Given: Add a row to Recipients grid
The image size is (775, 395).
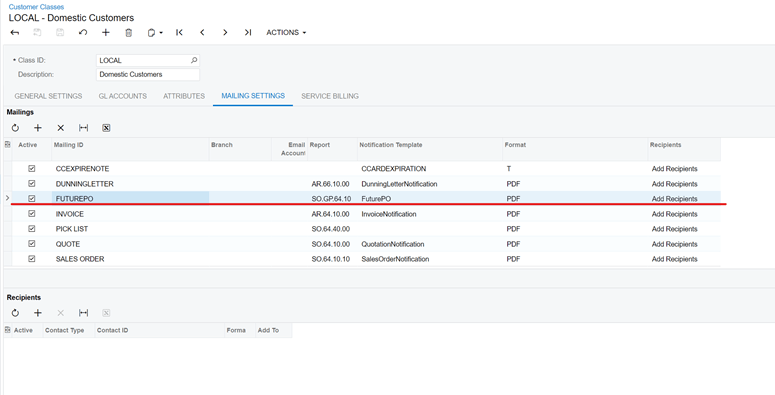Looking at the screenshot, I should [x=38, y=313].
